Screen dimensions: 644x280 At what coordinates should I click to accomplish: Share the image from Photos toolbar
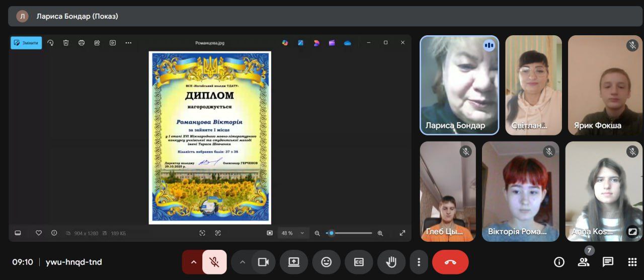click(x=97, y=43)
